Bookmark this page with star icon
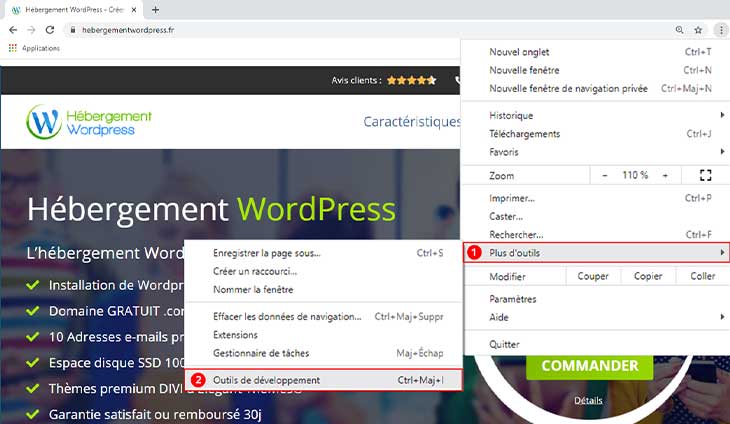Viewport: 730px width, 424px height. (698, 30)
